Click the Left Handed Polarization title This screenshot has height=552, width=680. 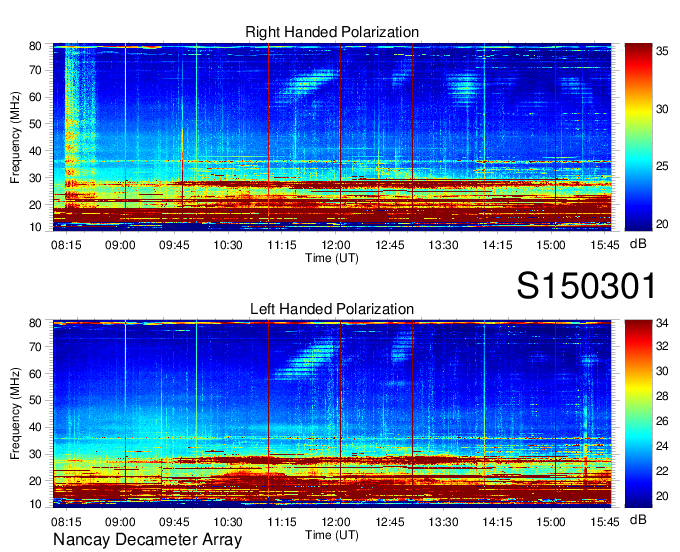point(332,309)
